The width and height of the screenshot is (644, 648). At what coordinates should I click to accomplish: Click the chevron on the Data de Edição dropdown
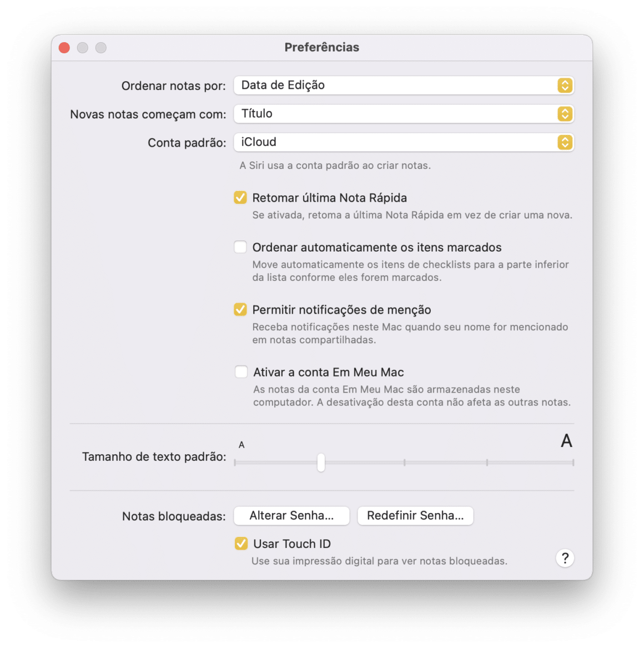pos(565,86)
